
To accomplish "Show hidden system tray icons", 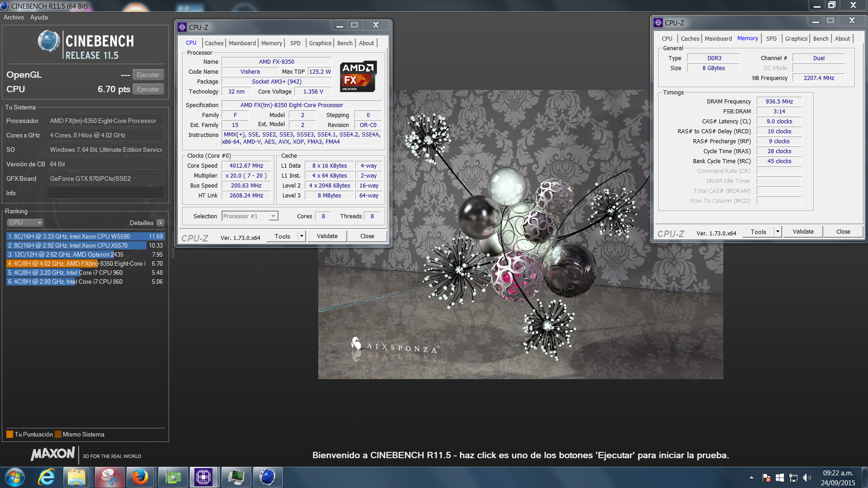I will click(x=751, y=478).
